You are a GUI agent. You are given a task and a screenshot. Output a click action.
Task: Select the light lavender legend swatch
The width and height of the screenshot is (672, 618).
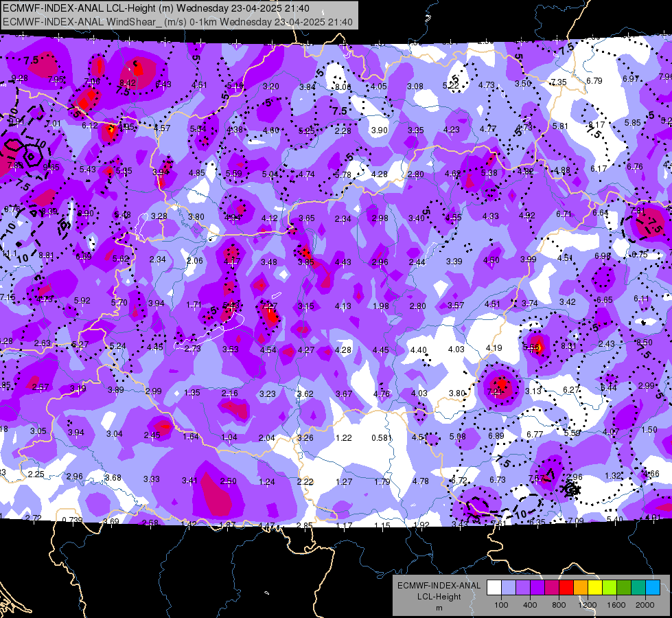pos(509,588)
